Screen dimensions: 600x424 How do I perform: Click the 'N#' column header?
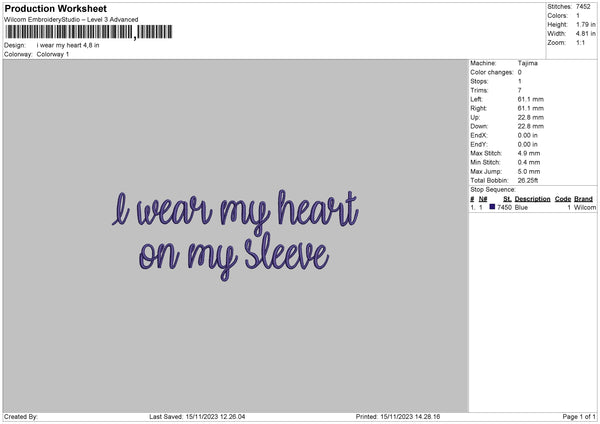(x=483, y=199)
